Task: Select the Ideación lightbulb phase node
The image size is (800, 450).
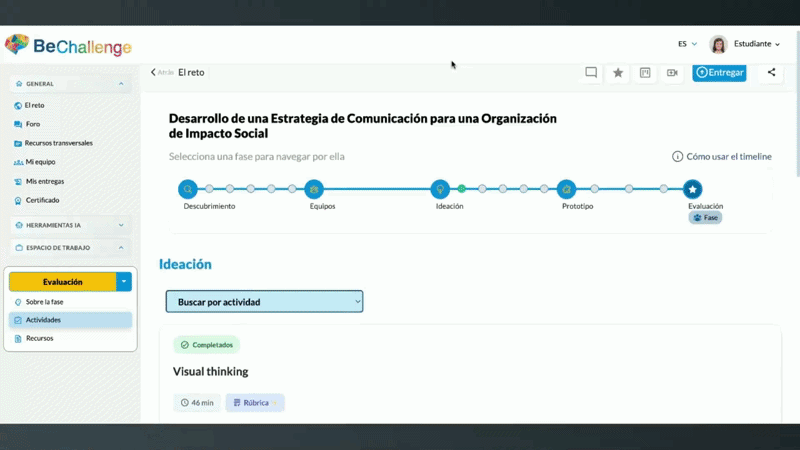Action: pos(440,189)
